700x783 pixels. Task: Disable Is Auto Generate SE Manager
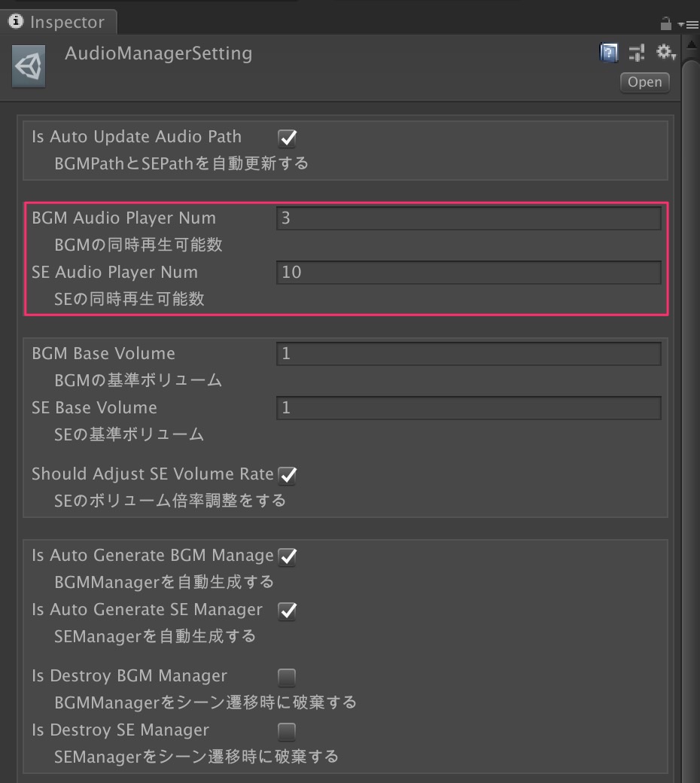pyautogui.click(x=287, y=611)
